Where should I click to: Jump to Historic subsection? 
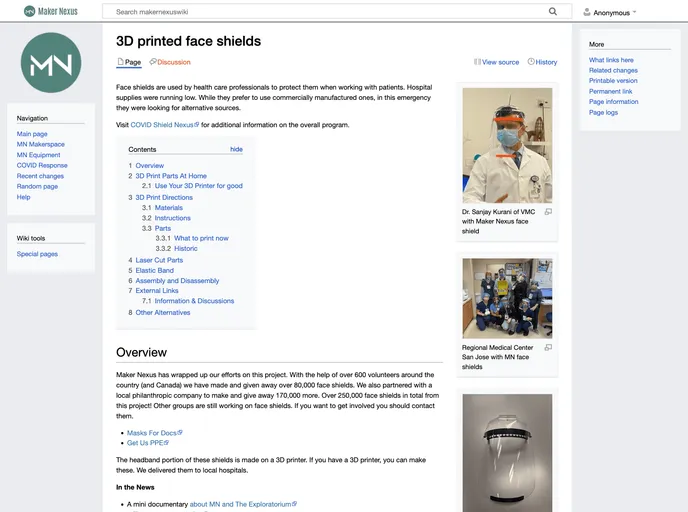point(186,248)
